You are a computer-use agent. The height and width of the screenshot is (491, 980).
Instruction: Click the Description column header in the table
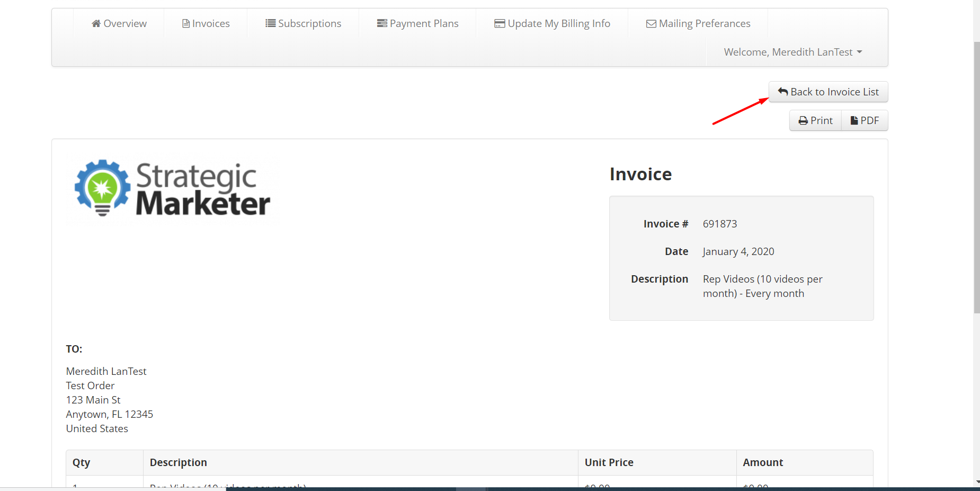178,462
